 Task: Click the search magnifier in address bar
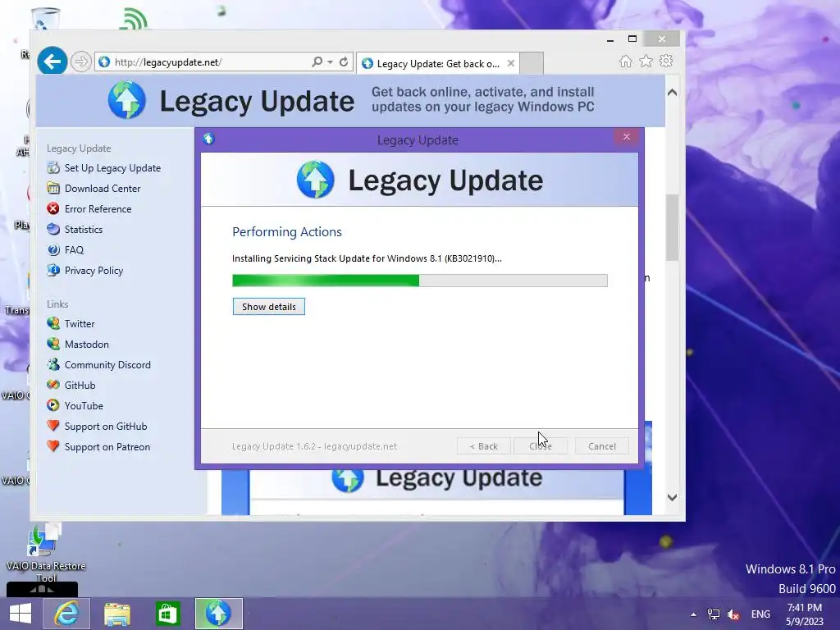point(317,62)
